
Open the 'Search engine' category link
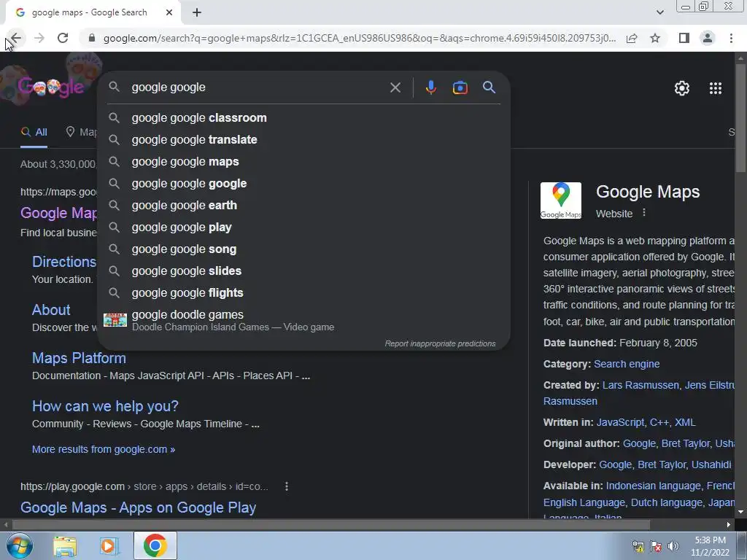(627, 364)
